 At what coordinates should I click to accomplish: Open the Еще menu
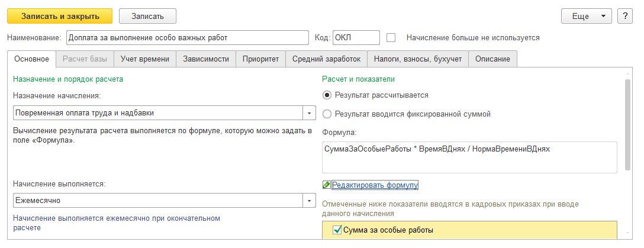pyautogui.click(x=587, y=17)
